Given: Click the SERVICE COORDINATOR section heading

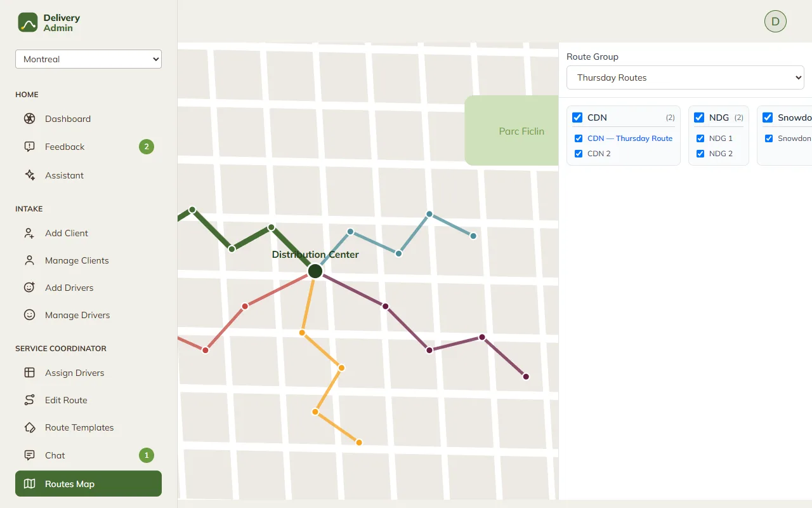Looking at the screenshot, I should (x=61, y=349).
